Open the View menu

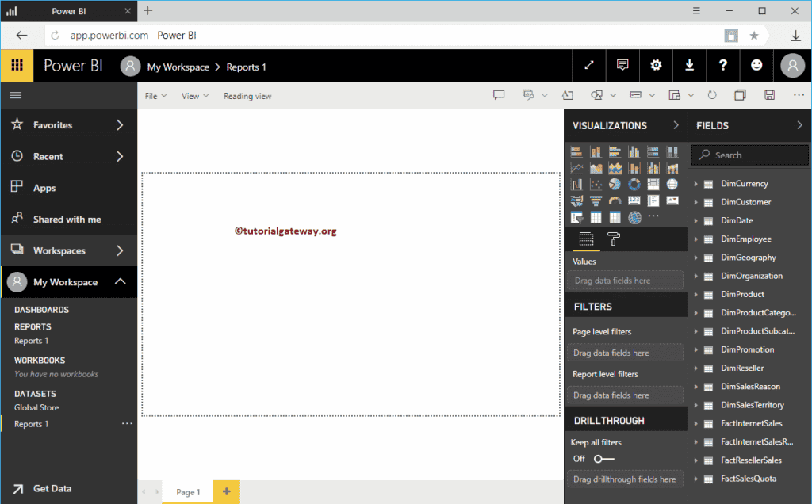[x=195, y=96]
